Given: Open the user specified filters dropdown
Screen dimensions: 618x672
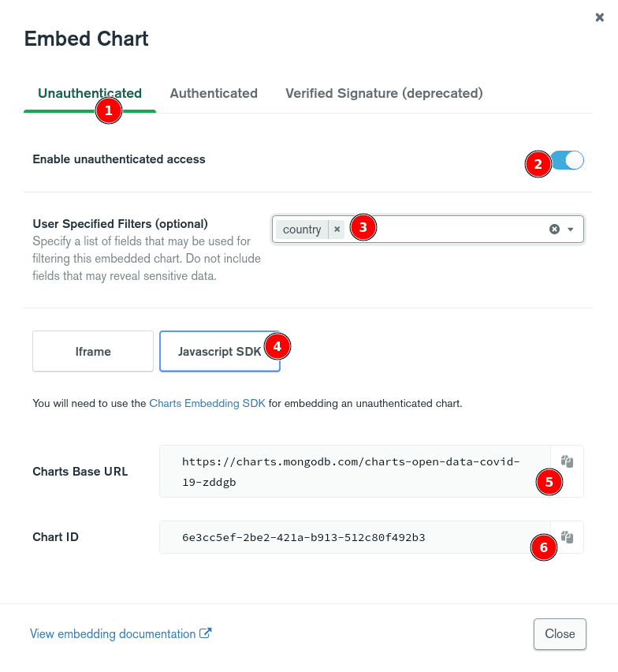Looking at the screenshot, I should (571, 229).
